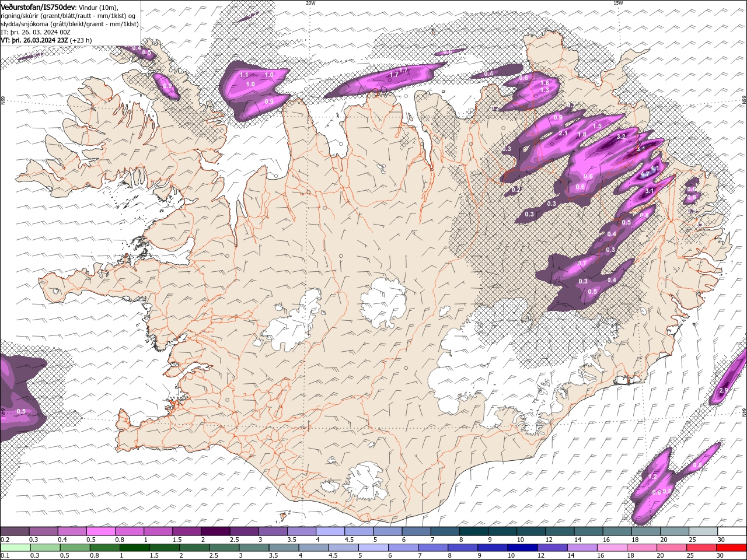Click the 1.6 precipitation value in the north

544,83
